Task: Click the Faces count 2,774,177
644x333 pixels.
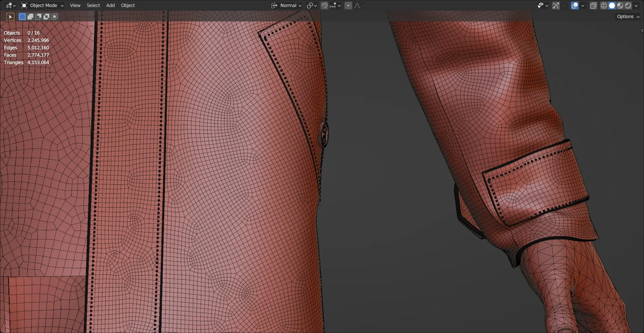Action: [38, 55]
